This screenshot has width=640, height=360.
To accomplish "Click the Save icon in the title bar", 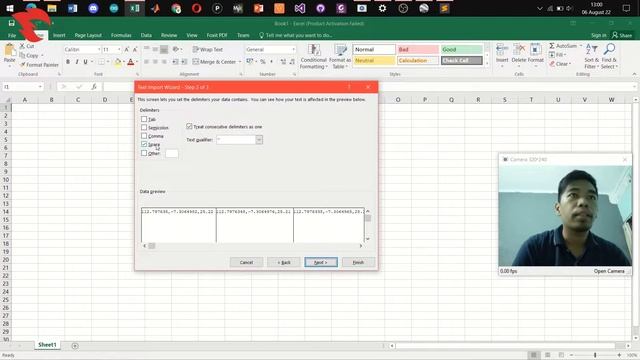I will 11,23.
